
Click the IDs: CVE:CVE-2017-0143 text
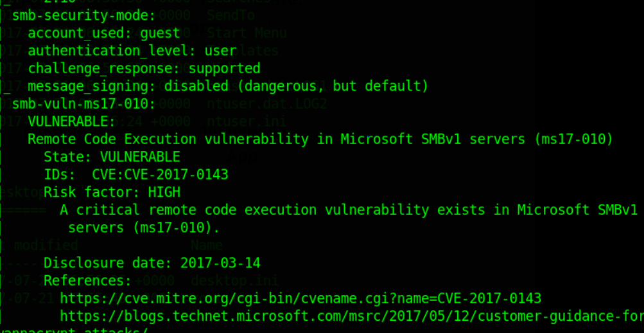click(136, 175)
